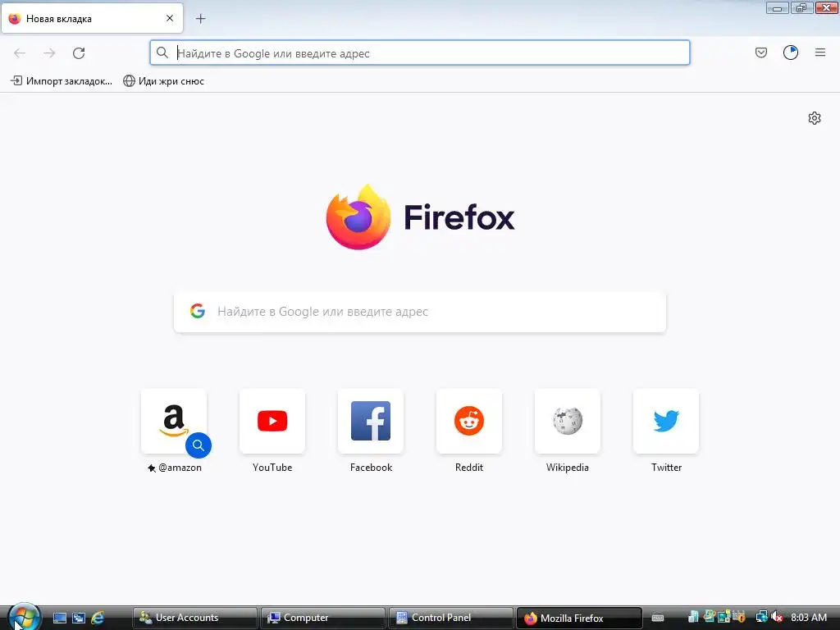Image resolution: width=840 pixels, height=630 pixels.
Task: Open the YouTube shortcut tile
Action: (272, 421)
